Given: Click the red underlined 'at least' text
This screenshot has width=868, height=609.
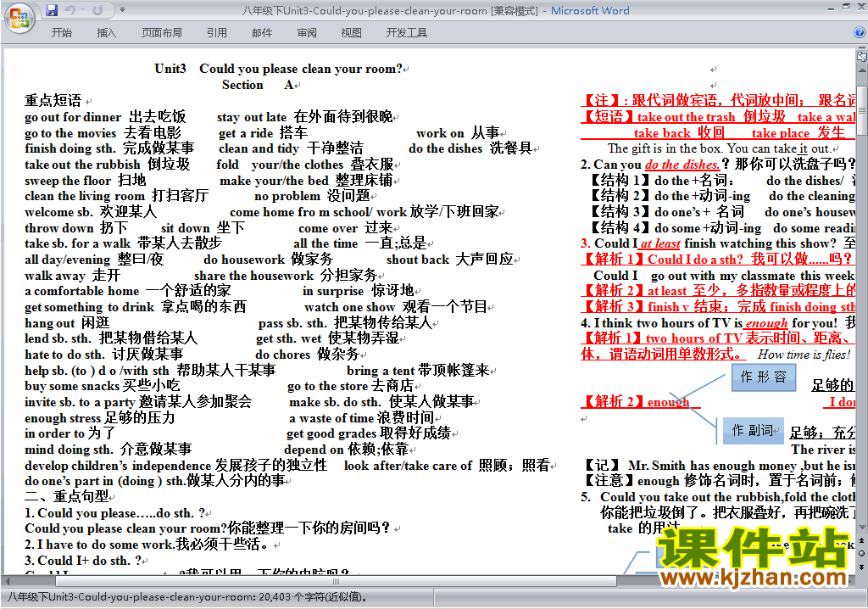Looking at the screenshot, I should click(659, 243).
